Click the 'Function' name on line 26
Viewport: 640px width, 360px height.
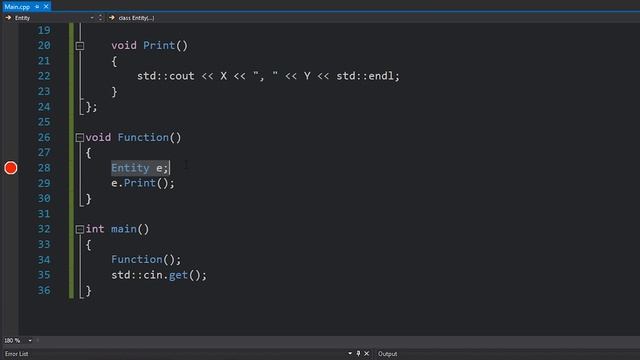(143, 137)
